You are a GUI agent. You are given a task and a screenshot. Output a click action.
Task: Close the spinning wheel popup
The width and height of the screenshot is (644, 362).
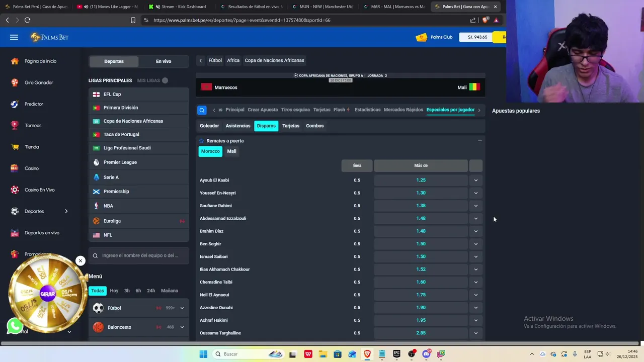[80, 260]
